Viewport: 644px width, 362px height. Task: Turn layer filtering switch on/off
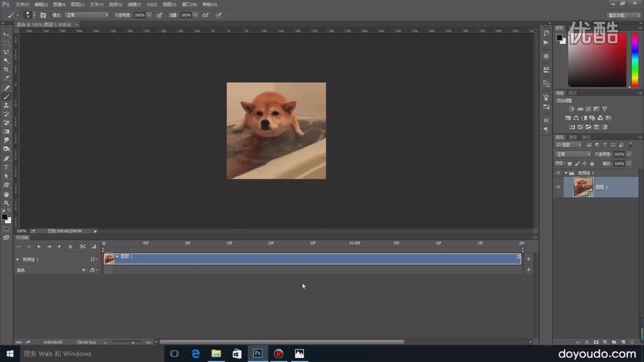coord(630,145)
